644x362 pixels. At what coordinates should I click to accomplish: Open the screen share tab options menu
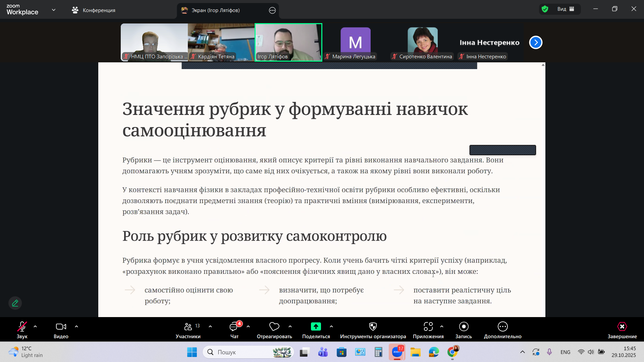272,10
